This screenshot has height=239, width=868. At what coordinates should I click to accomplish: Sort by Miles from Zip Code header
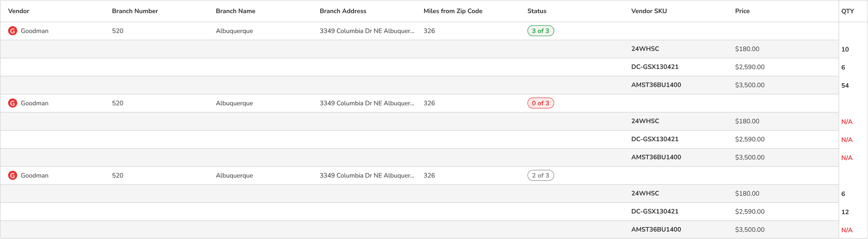[453, 11]
